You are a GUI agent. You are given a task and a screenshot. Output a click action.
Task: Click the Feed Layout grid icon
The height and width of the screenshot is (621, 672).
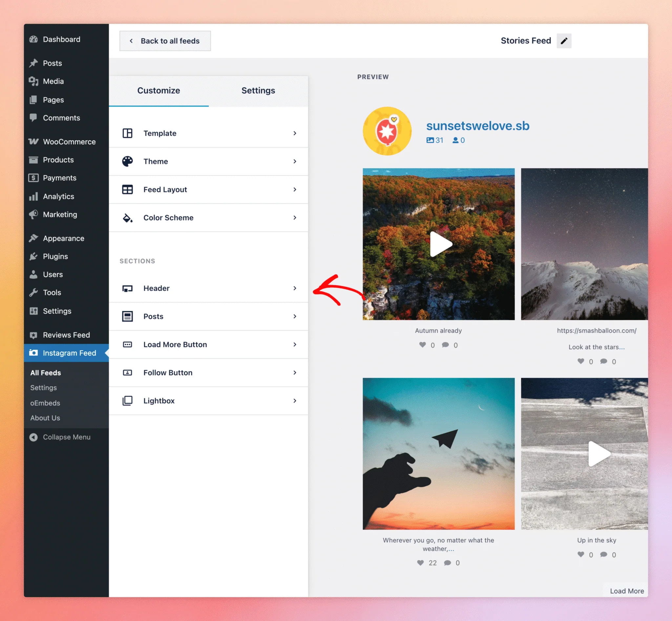click(x=127, y=190)
